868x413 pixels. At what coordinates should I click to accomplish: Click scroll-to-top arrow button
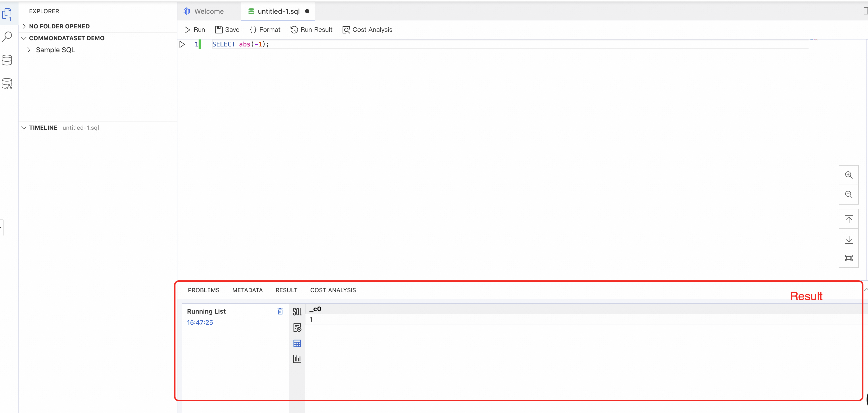point(849,220)
